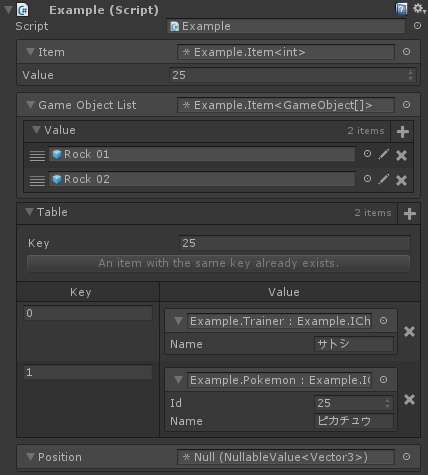Select the Example.Trainer type field
Image resolution: width=428 pixels, height=475 pixels.
tap(280, 321)
